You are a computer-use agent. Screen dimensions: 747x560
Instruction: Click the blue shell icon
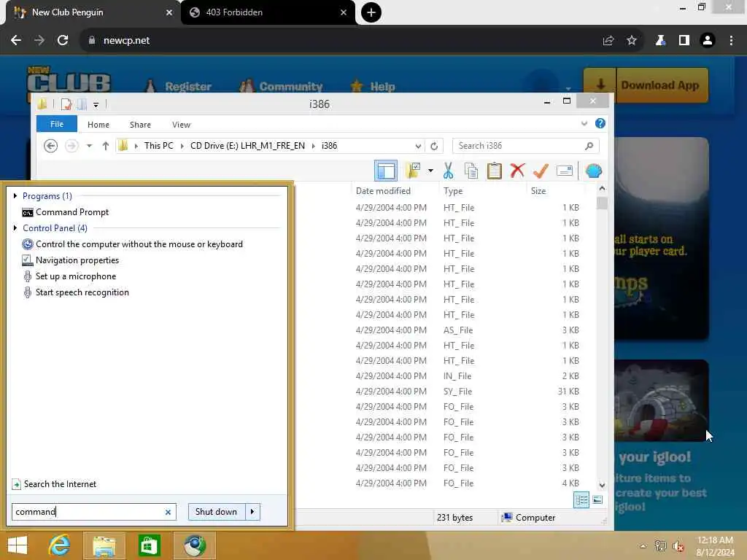594,171
